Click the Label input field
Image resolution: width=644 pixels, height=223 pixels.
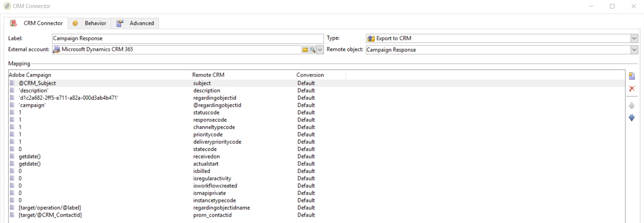coord(188,38)
